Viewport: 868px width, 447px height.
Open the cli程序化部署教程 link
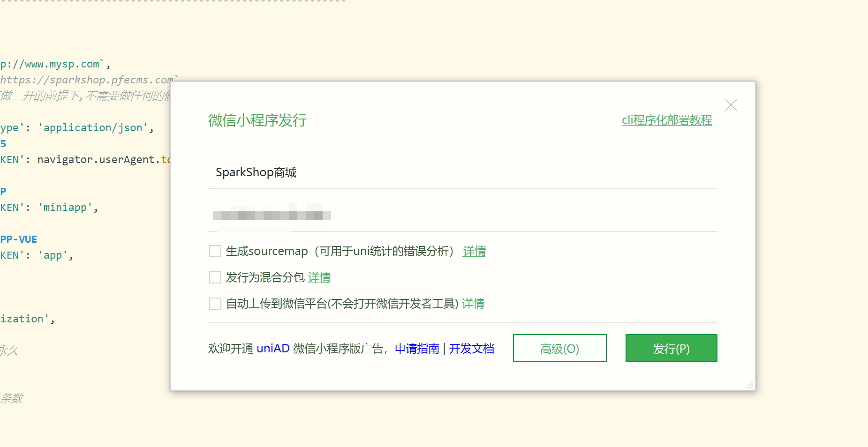tap(667, 120)
